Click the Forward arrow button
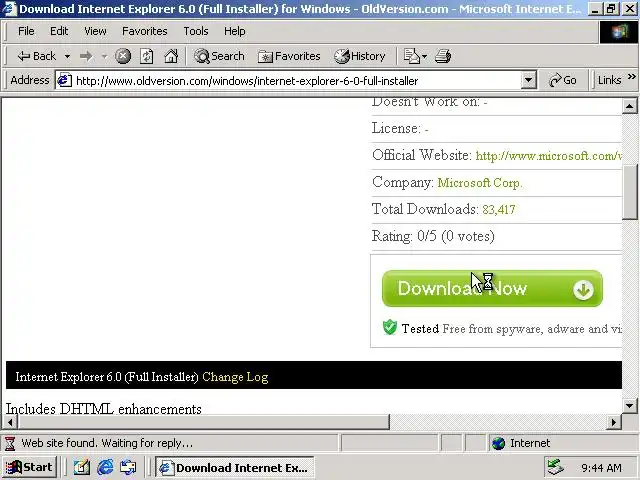The image size is (640, 480). click(x=86, y=56)
